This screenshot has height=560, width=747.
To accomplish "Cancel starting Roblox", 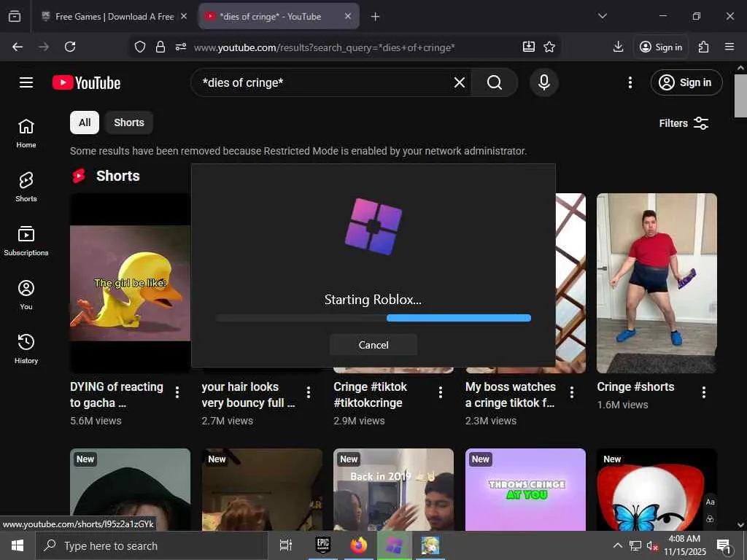I will click(373, 345).
